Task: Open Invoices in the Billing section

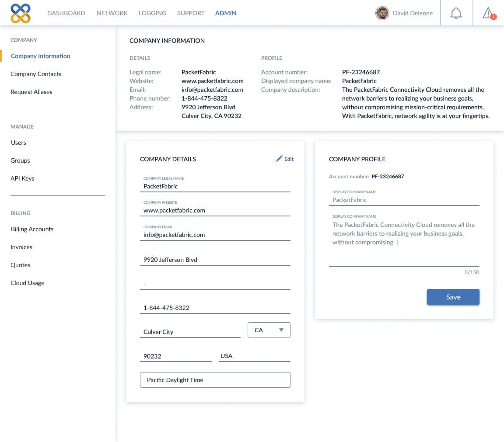Action: coord(21,247)
